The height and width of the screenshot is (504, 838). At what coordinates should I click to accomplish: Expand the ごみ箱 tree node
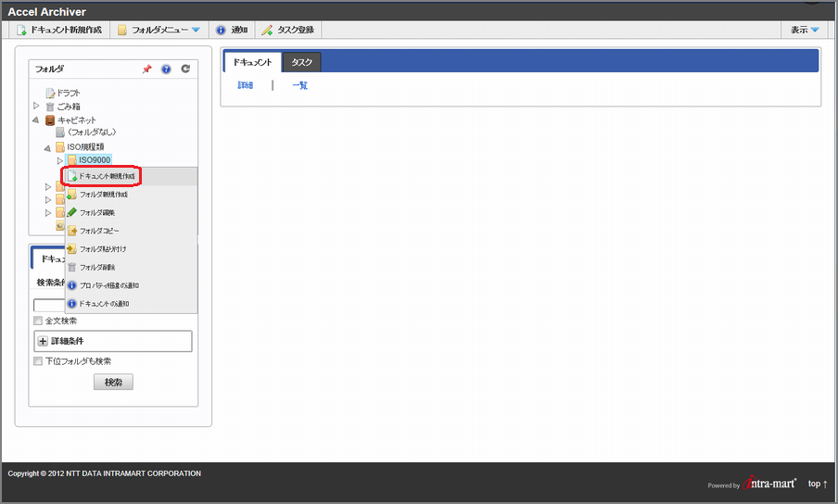[x=36, y=106]
